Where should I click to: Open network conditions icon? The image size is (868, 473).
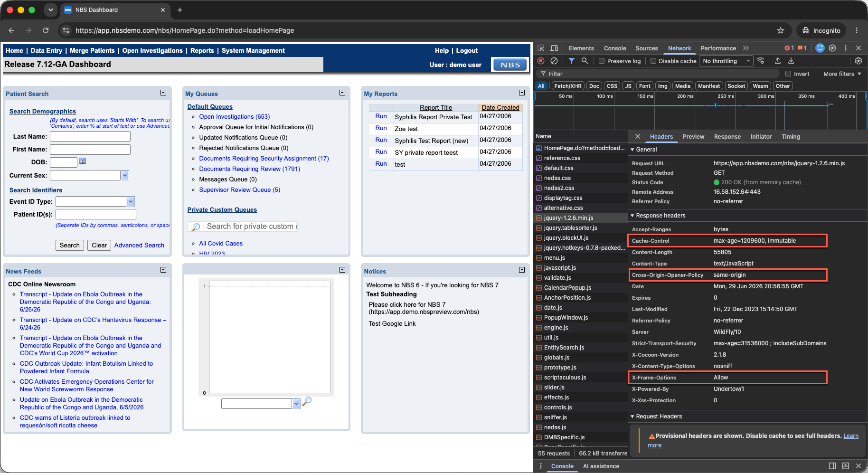tap(761, 61)
